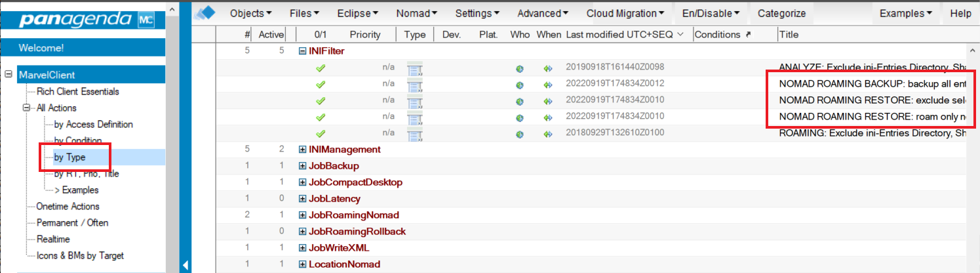The image size is (980, 273).
Task: Expand the JobLatency category
Action: (x=302, y=199)
